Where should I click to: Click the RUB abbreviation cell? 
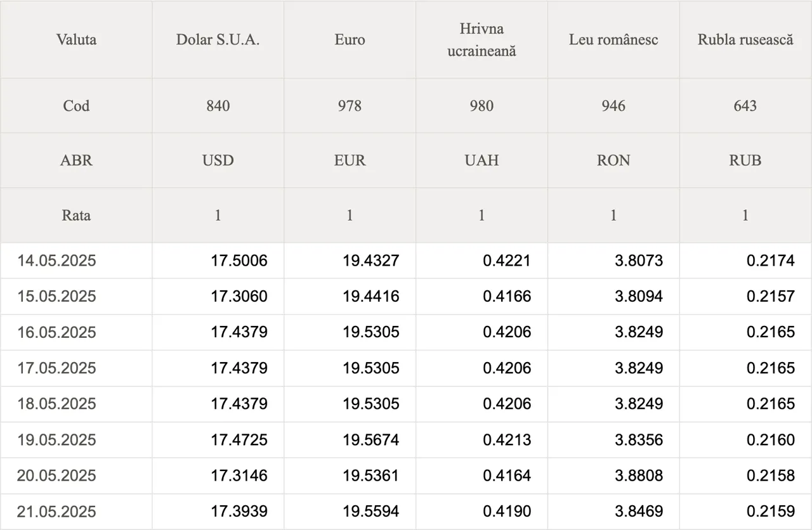[x=745, y=160]
